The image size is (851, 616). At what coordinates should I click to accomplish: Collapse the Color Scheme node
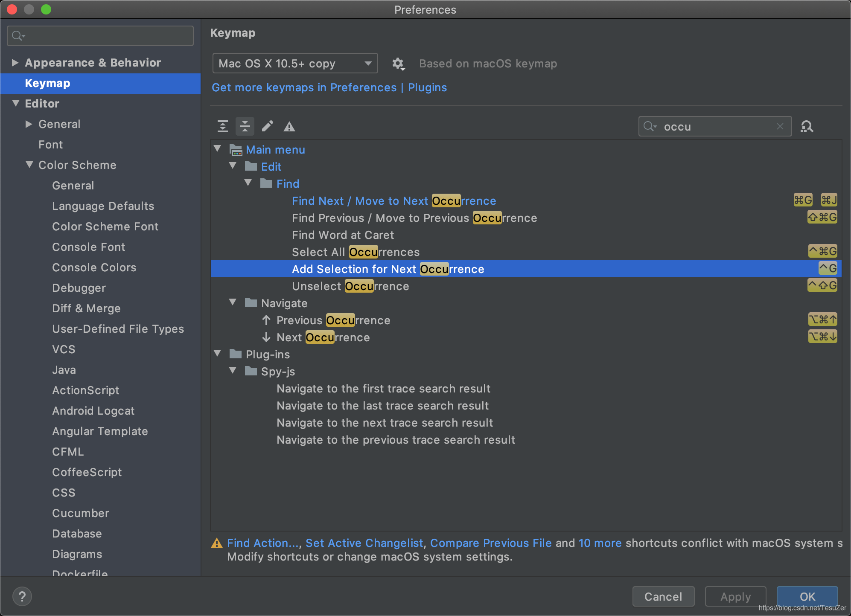tap(29, 165)
